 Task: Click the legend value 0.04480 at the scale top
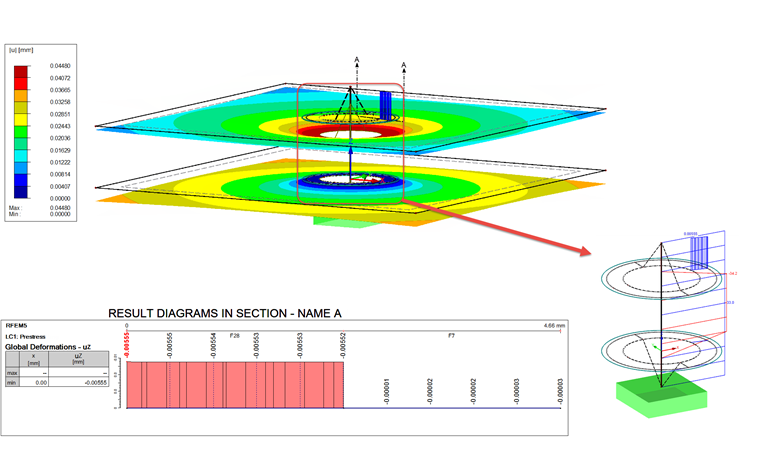[x=60, y=66]
